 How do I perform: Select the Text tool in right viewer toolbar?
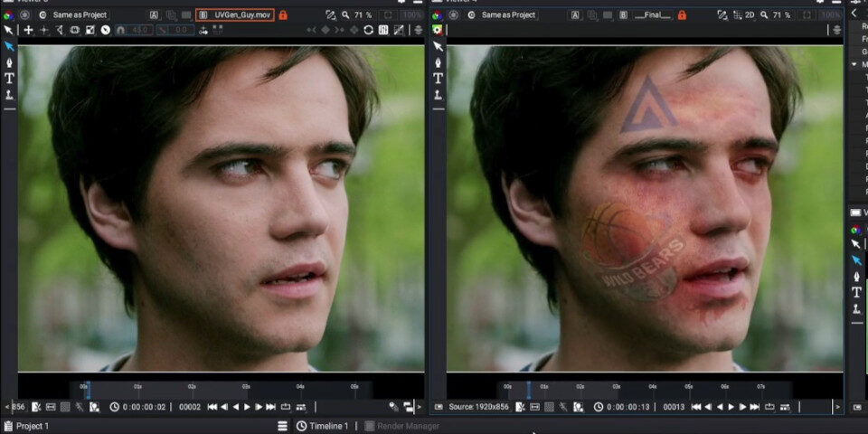(438, 78)
